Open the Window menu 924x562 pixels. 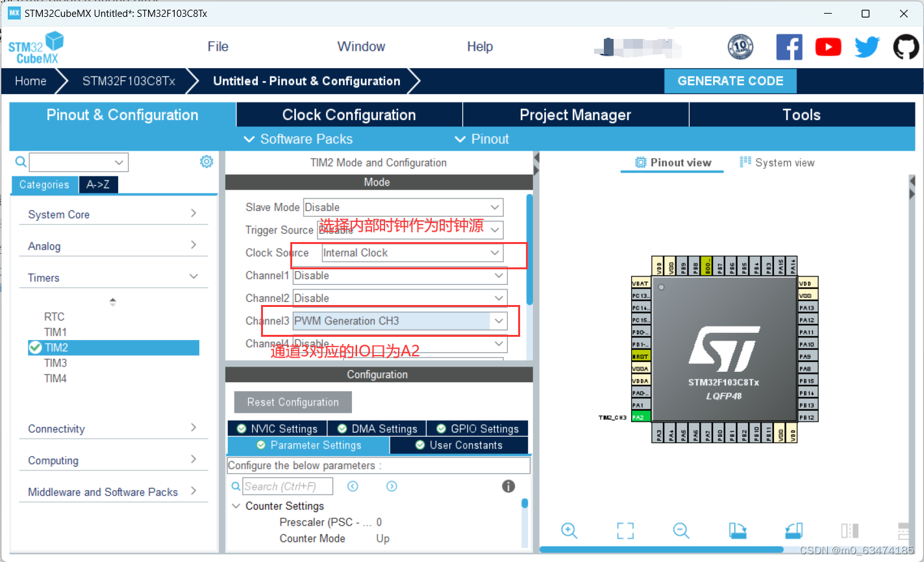(361, 47)
